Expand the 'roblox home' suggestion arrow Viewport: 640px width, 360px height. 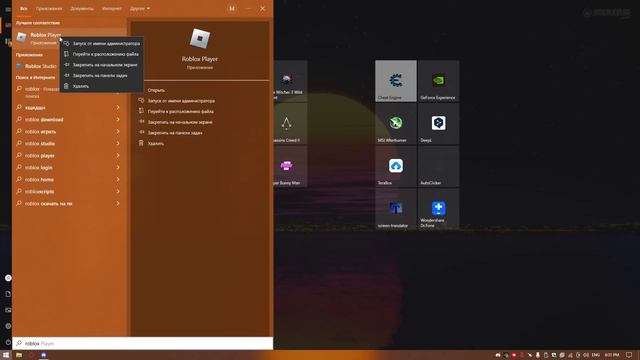(x=118, y=179)
